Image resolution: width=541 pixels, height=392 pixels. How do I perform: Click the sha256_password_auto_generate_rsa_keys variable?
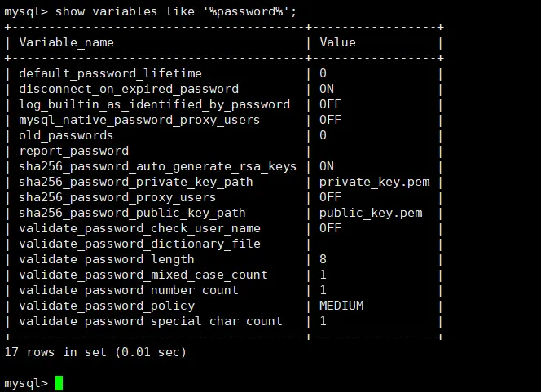tap(158, 166)
